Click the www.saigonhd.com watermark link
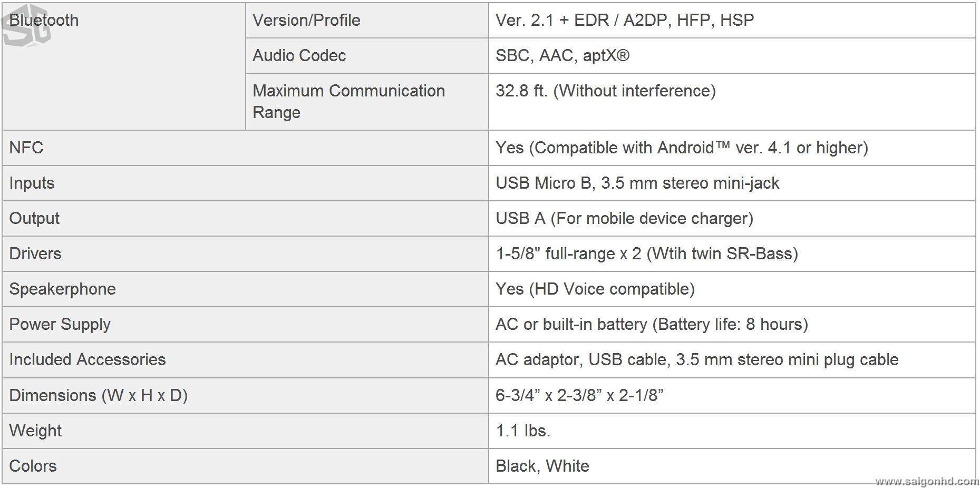This screenshot has width=980, height=488. [x=926, y=481]
